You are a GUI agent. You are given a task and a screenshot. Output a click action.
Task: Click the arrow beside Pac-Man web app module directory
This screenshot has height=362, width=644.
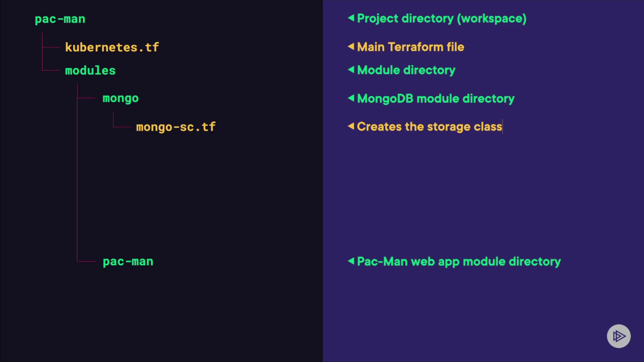pyautogui.click(x=351, y=261)
